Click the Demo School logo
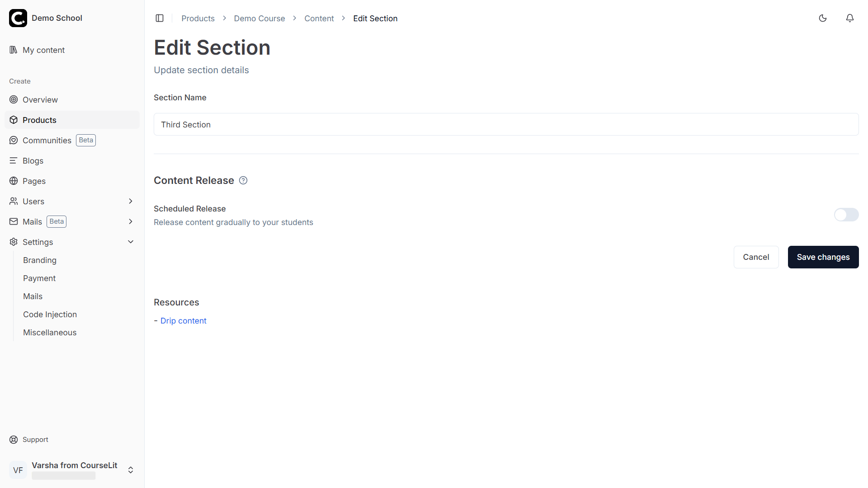The width and height of the screenshot is (868, 488). pos(18,18)
